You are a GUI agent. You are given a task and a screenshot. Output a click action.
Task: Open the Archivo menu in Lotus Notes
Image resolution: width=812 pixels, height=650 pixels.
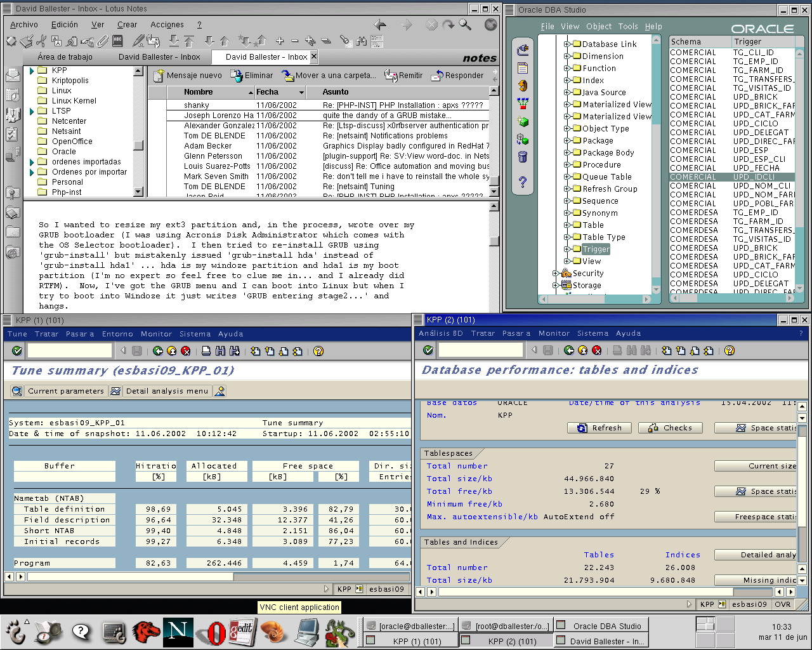tap(24, 25)
